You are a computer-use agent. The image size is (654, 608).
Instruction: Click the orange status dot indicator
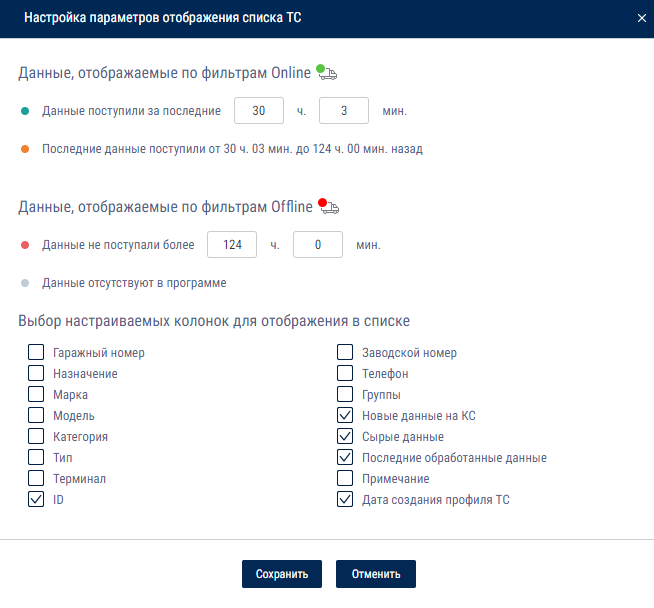pos(25,149)
